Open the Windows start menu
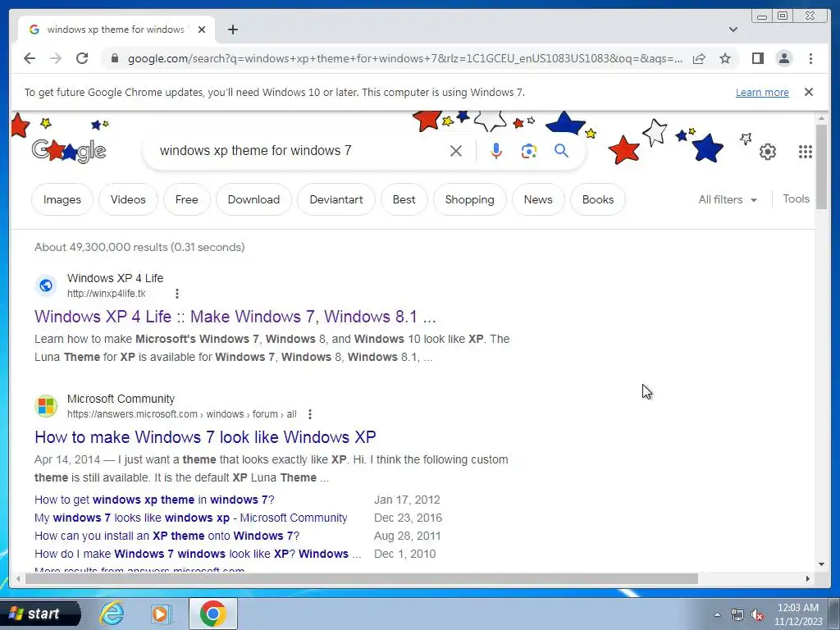840x630 pixels. tap(40, 614)
